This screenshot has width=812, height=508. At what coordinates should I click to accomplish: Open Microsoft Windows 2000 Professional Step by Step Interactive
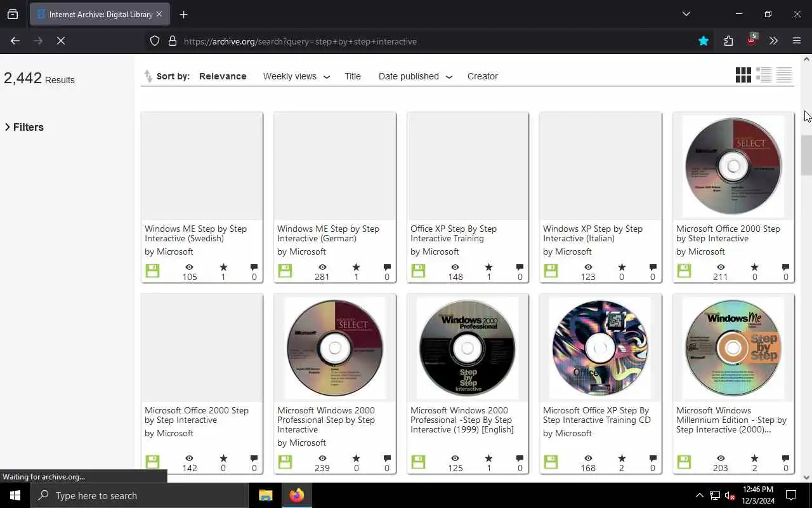click(326, 420)
